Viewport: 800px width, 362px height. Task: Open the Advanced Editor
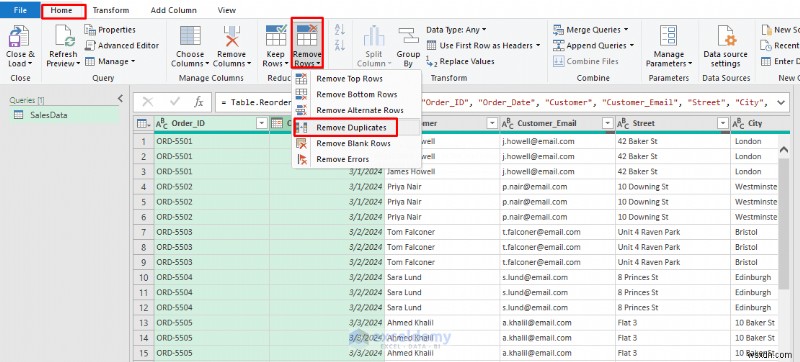pyautogui.click(x=122, y=45)
